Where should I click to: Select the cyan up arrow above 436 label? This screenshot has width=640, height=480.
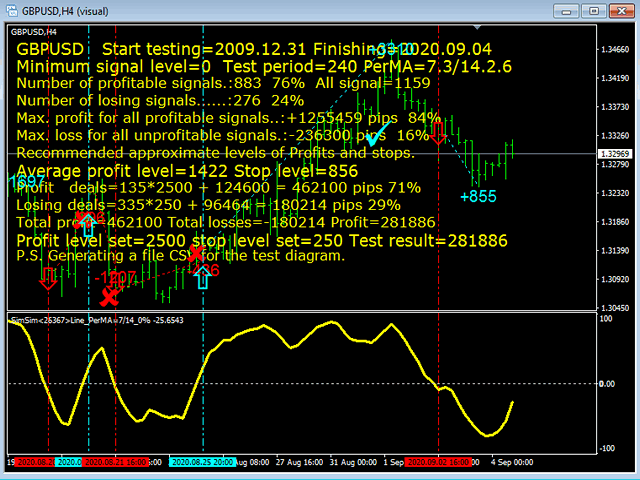203,278
